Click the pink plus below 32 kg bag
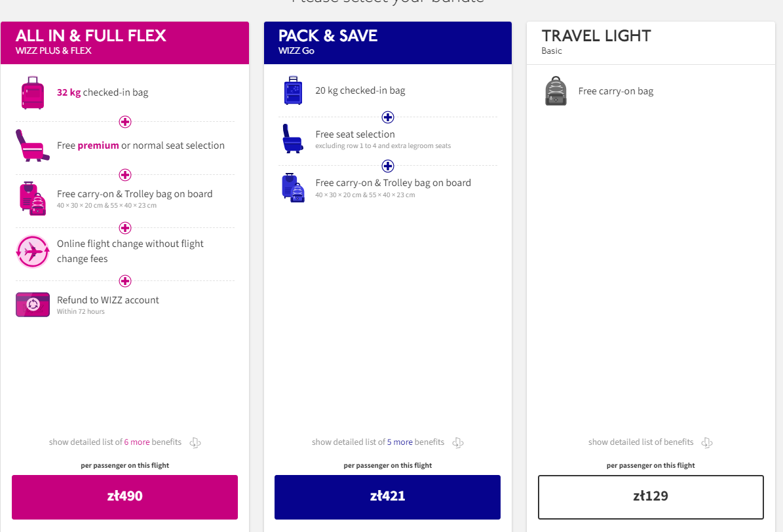Image resolution: width=783 pixels, height=532 pixels. 124,122
